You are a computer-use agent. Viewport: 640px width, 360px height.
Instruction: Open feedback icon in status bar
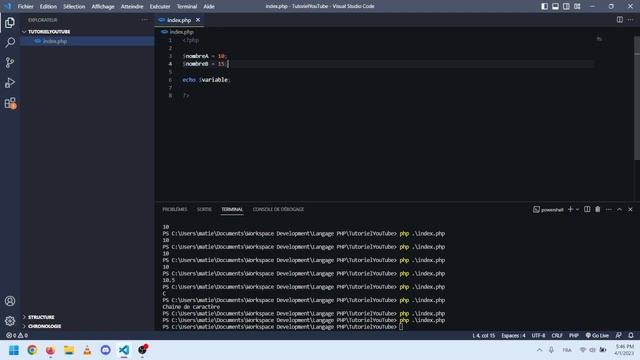coord(618,336)
